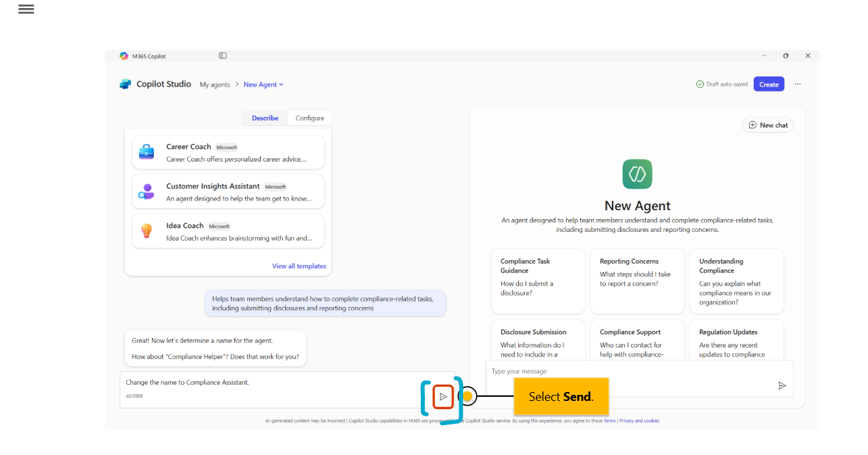Viewport: 868px width, 455px height.
Task: Select the Career Coach template card
Action: pyautogui.click(x=228, y=152)
